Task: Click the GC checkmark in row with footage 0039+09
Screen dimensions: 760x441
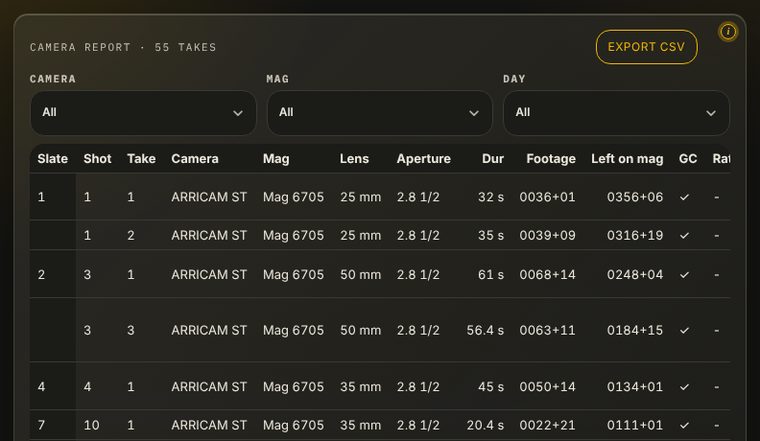Action: 684,236
